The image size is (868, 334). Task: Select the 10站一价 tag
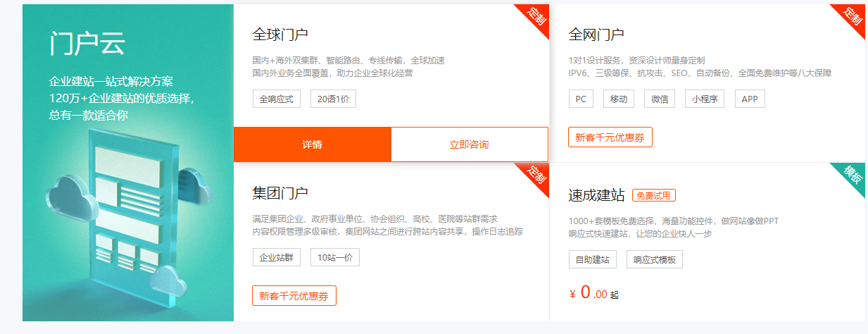335,257
